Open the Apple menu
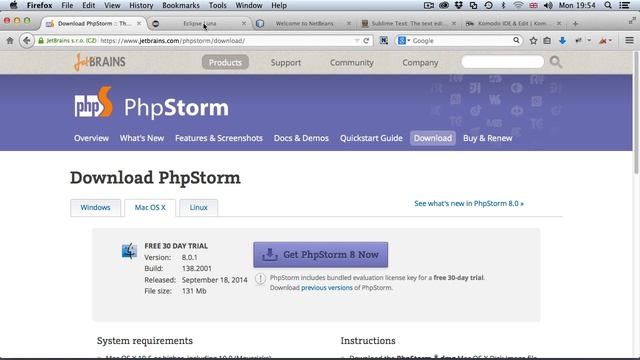 point(13,5)
